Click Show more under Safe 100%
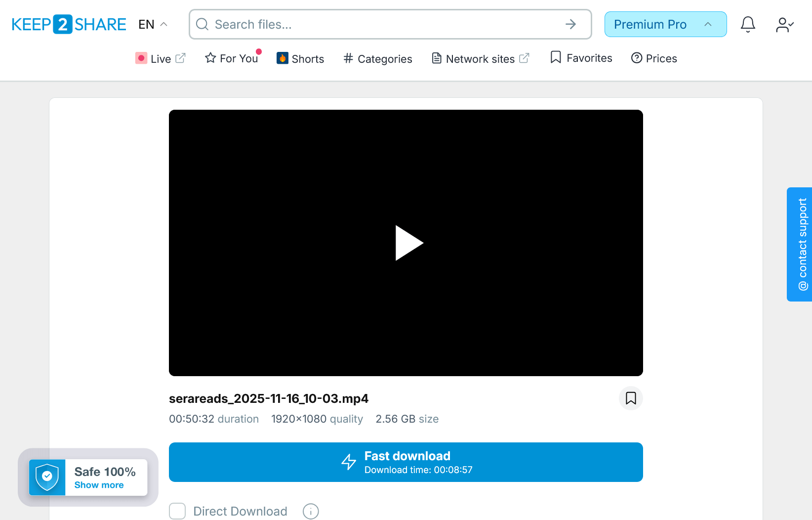 click(100, 485)
